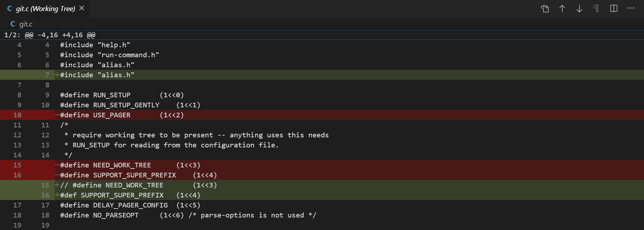Toggle the side-by-side view icon
Screen dimensions: 644x230
click(613, 9)
